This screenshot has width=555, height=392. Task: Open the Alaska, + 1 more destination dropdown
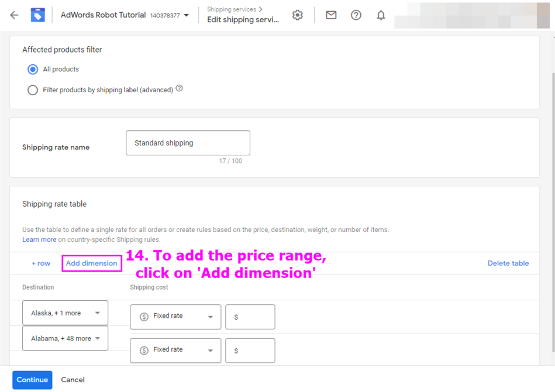(x=65, y=313)
